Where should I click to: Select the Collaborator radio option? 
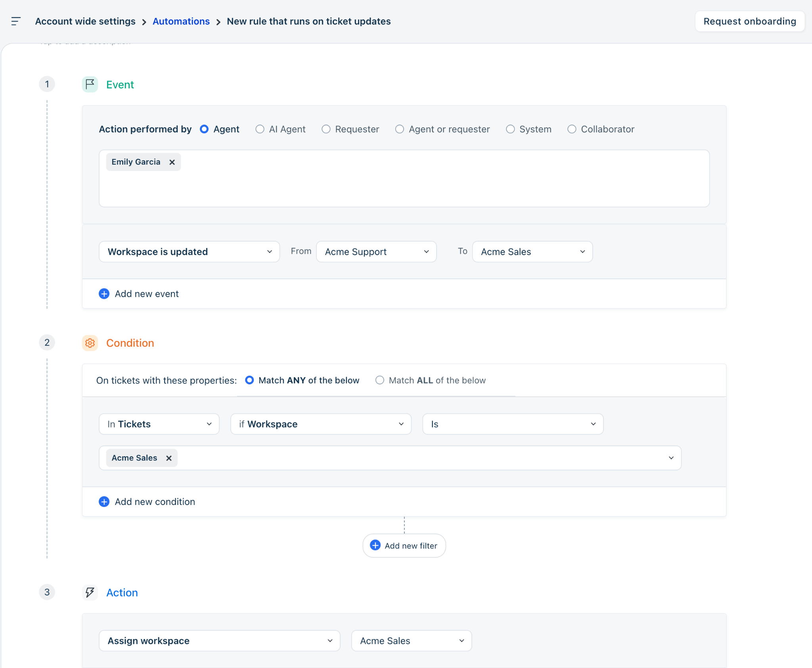pyautogui.click(x=572, y=129)
